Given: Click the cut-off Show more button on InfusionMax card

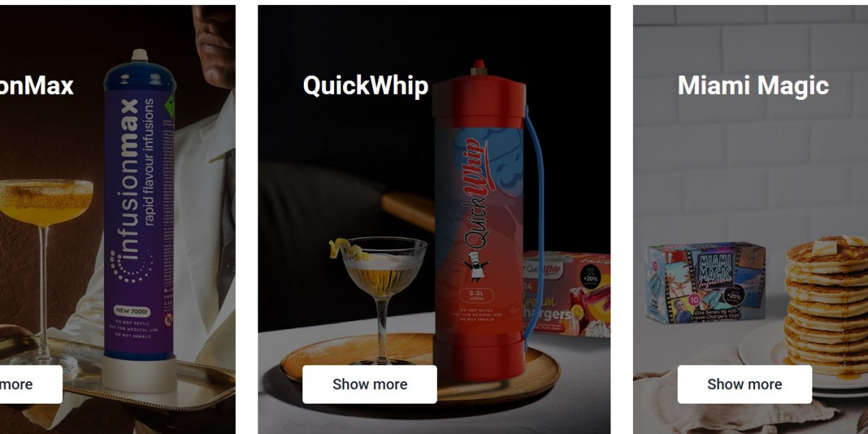Looking at the screenshot, I should coord(30,384).
